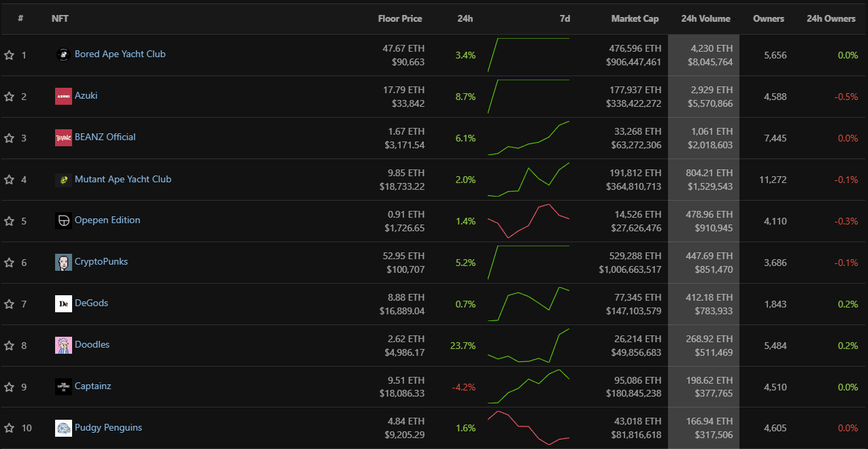Viewport: 868px width, 449px height.
Task: Click the 7d column header
Action: (565, 19)
